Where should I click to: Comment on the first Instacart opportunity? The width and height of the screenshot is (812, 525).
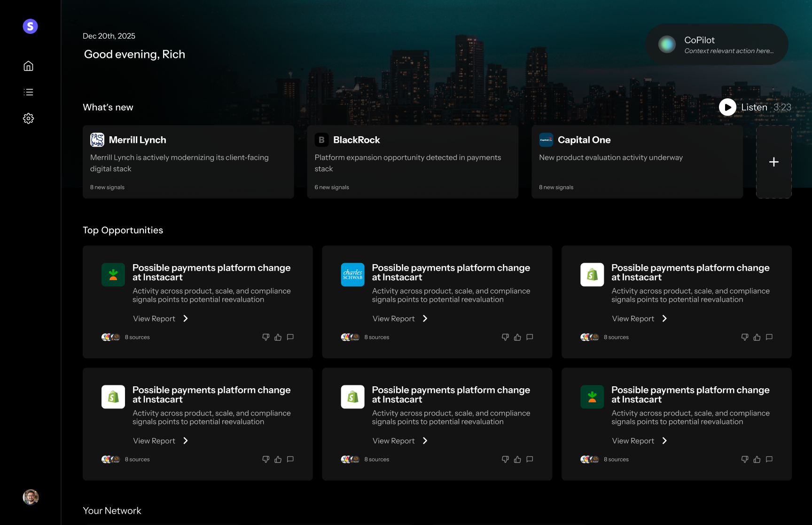pyautogui.click(x=290, y=337)
